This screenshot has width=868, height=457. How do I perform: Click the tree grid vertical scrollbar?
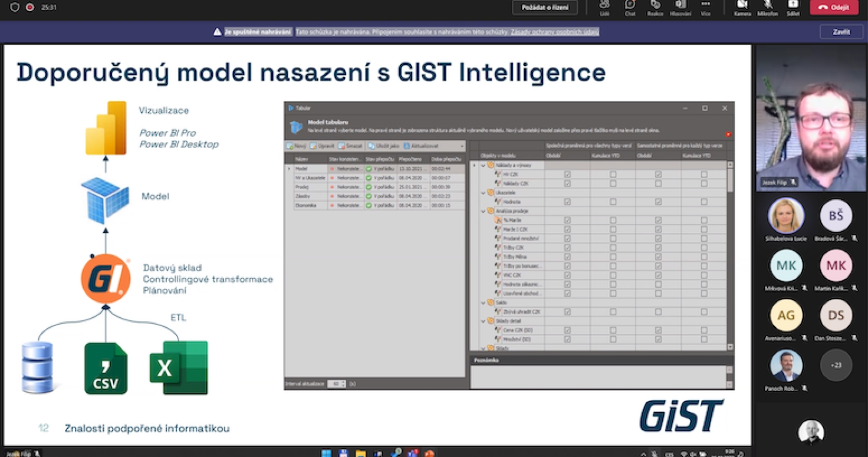tap(730, 255)
